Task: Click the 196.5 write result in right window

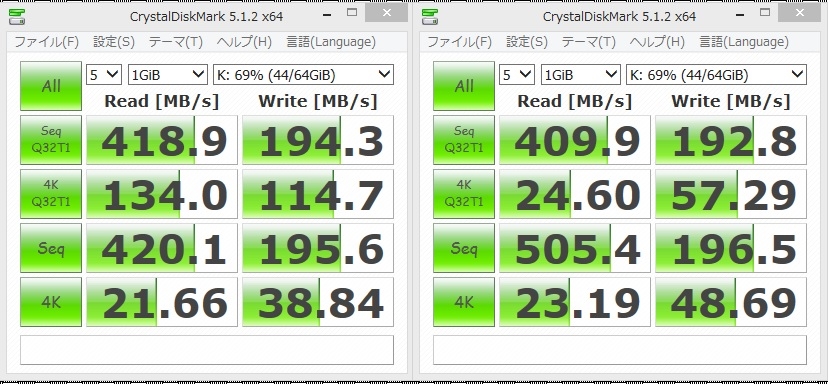Action: pos(731,248)
